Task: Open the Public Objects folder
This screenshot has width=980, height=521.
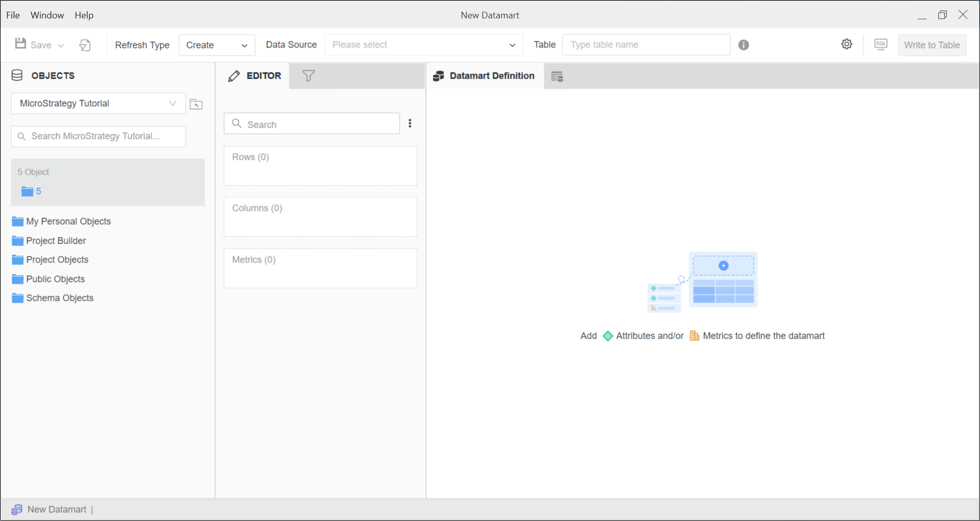Action: [55, 279]
